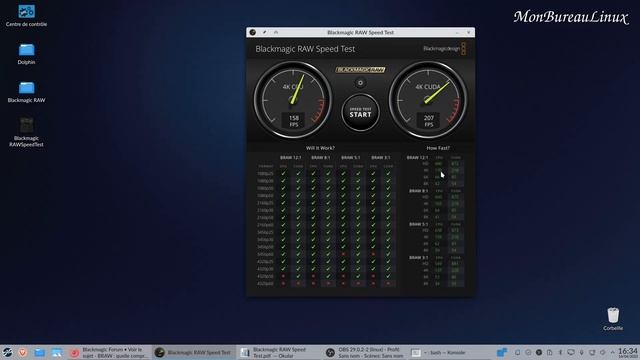Click the 4K CPU gauge dial
The height and width of the screenshot is (360, 640).
[293, 100]
